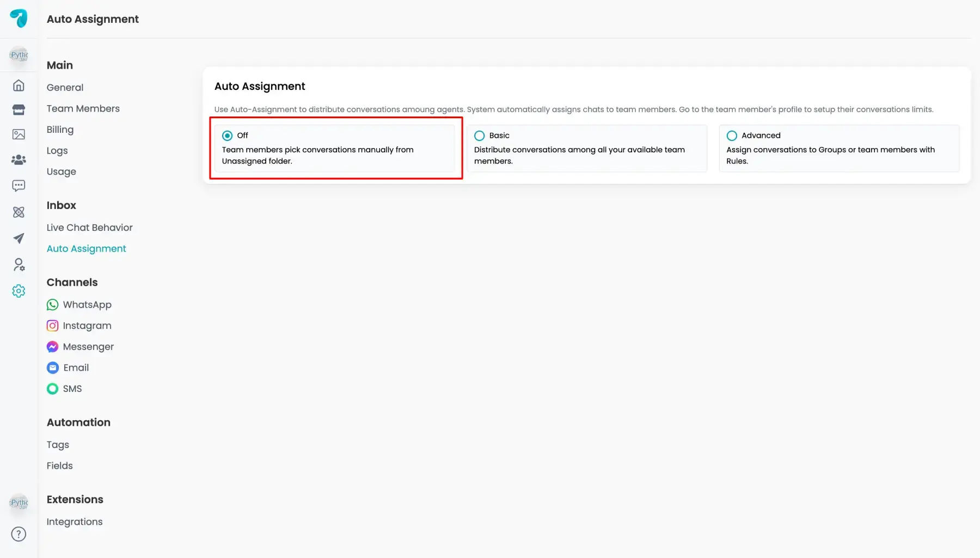Open the Billing settings page
This screenshot has height=558, width=980.
(60, 130)
